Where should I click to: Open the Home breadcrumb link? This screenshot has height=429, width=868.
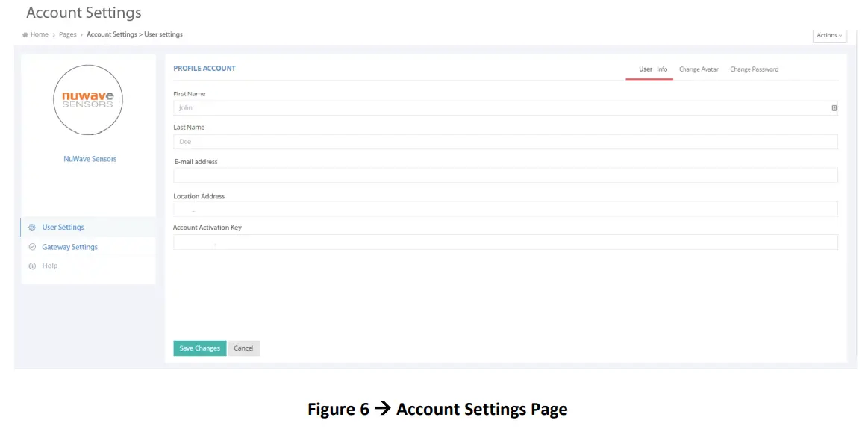click(40, 34)
